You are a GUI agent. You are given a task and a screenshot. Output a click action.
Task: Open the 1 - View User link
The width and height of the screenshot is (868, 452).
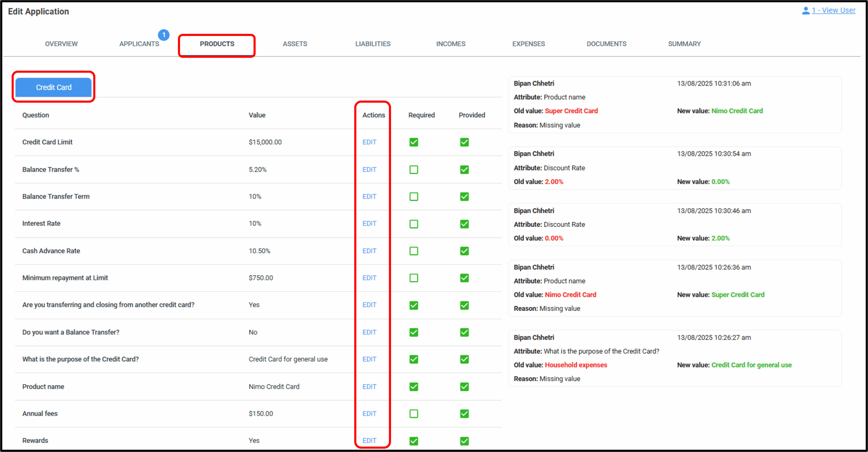pos(833,11)
